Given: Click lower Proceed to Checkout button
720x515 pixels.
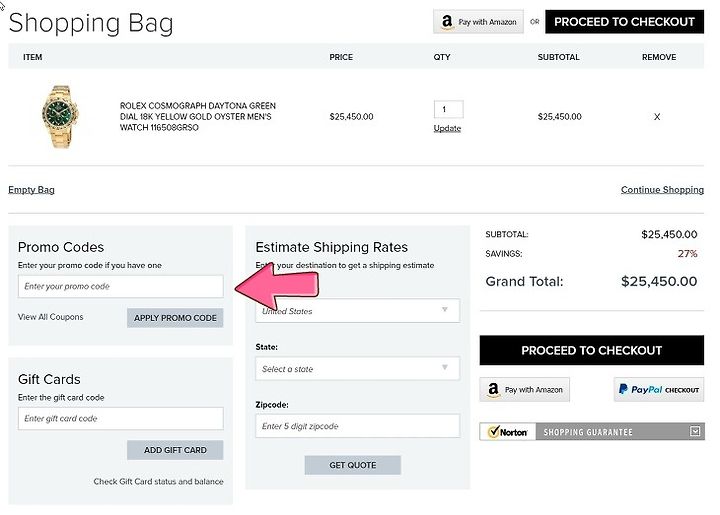Looking at the screenshot, I should (591, 350).
